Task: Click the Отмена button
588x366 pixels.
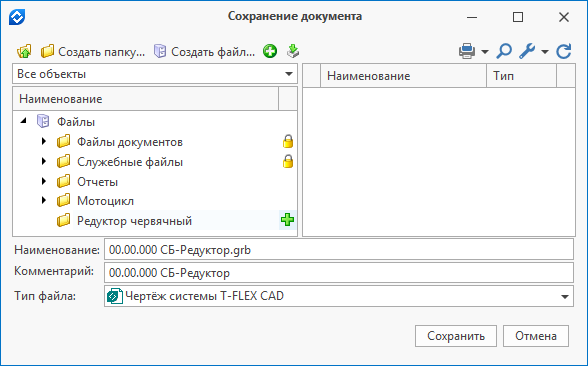Action: click(536, 336)
